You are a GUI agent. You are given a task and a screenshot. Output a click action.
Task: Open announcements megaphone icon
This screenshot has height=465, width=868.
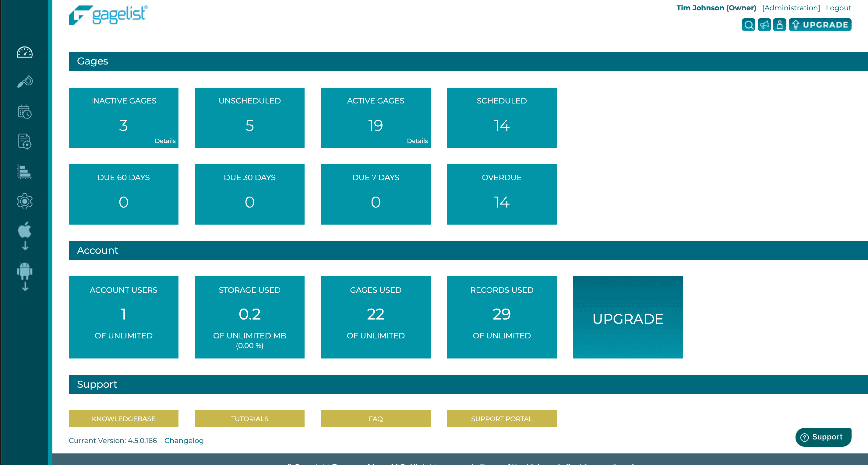pos(764,25)
